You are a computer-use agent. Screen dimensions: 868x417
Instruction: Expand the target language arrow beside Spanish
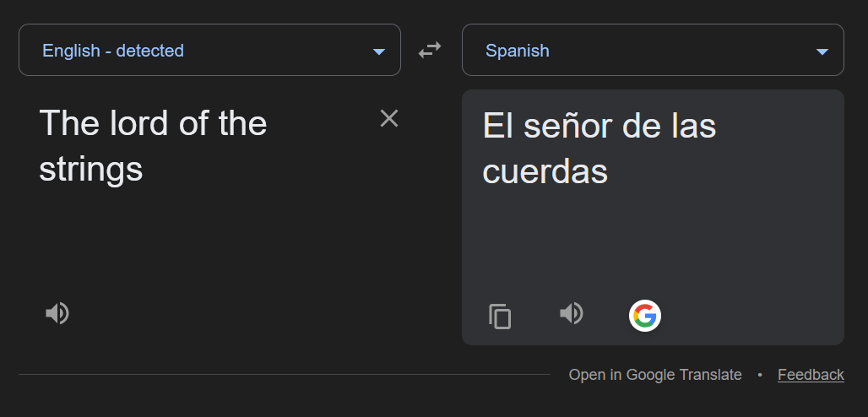[x=822, y=51]
